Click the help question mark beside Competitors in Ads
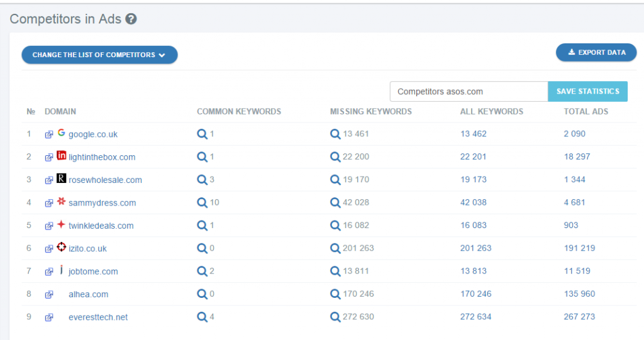 point(131,19)
